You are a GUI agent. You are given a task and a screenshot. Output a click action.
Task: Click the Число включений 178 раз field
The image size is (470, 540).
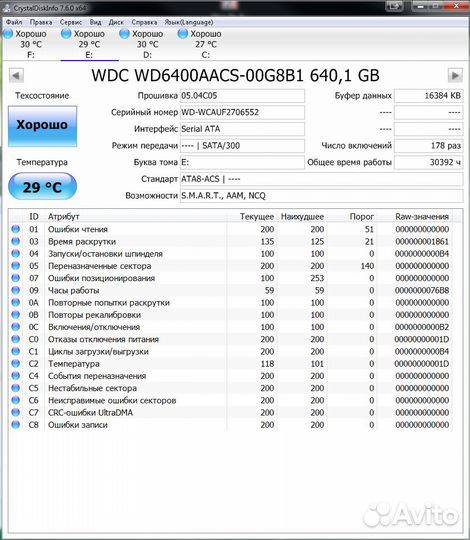[x=428, y=146]
